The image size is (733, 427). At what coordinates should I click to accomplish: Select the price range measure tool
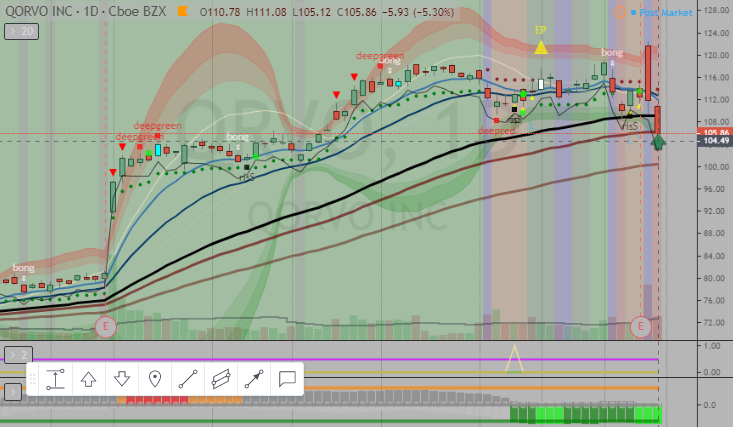click(x=55, y=379)
